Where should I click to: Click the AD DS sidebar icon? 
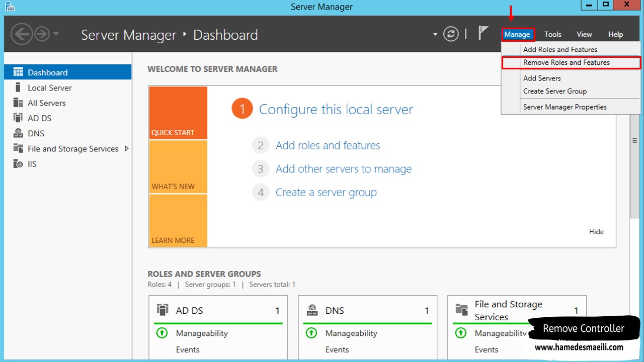pos(18,118)
